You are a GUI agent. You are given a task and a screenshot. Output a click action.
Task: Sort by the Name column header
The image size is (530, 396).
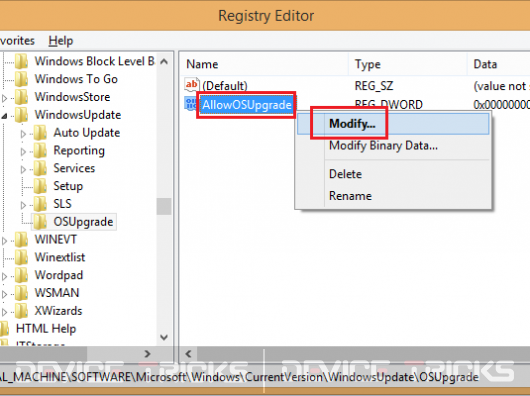point(264,64)
